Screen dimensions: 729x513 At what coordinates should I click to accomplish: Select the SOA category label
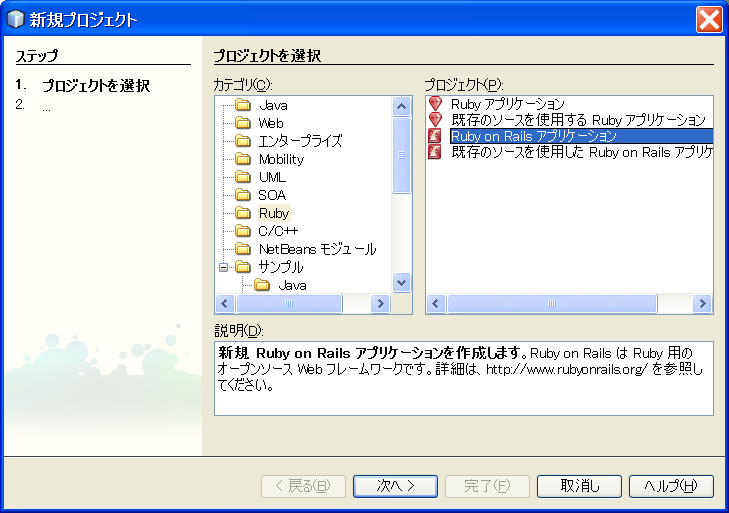point(272,195)
